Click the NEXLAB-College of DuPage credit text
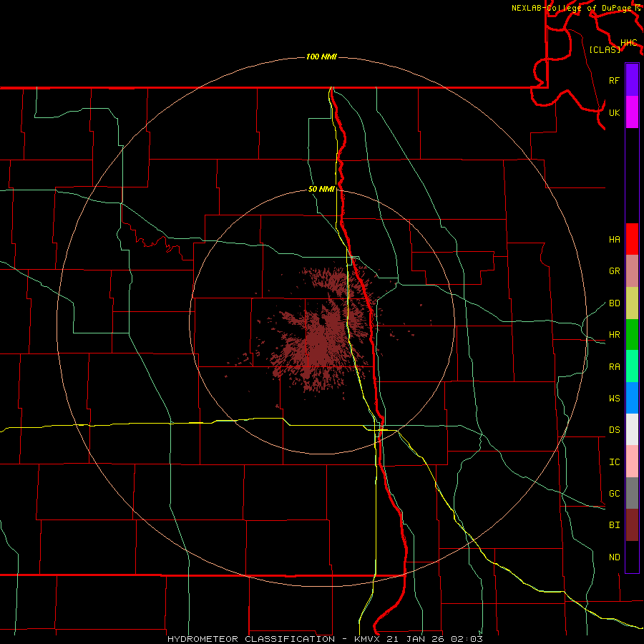Viewport: 644px width, 644px height. [x=573, y=8]
